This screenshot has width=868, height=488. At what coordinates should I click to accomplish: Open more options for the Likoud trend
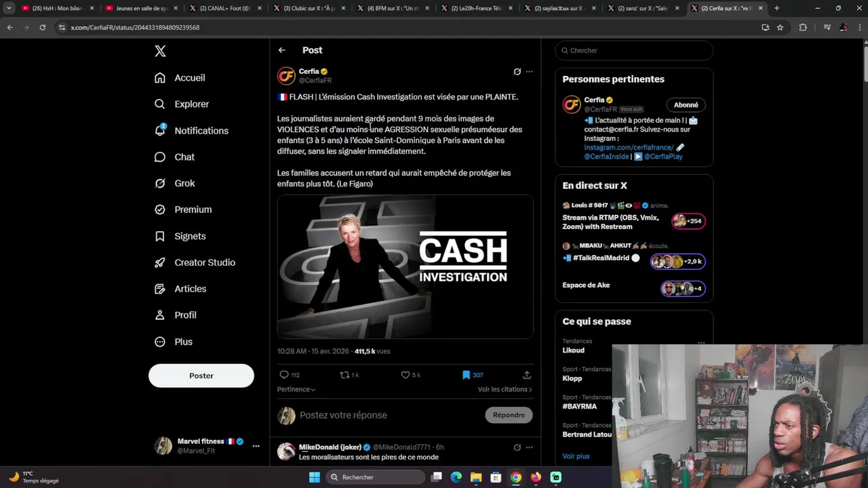pos(701,343)
